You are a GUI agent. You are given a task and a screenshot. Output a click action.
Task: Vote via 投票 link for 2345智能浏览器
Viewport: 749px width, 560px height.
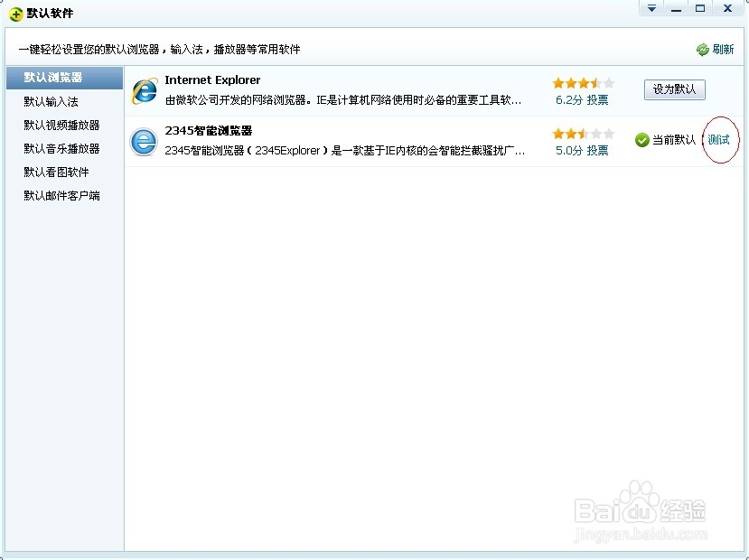(x=597, y=151)
